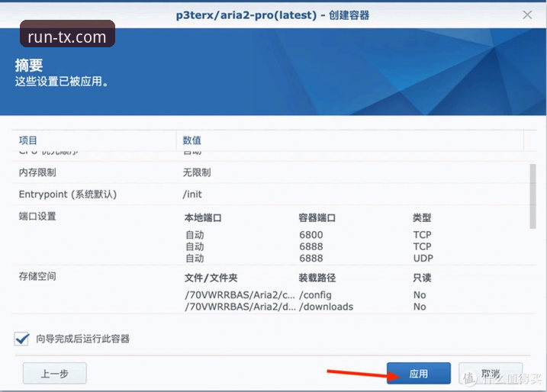Click the 装载路径 sub-header
The height and width of the screenshot is (392, 547).
click(x=317, y=278)
